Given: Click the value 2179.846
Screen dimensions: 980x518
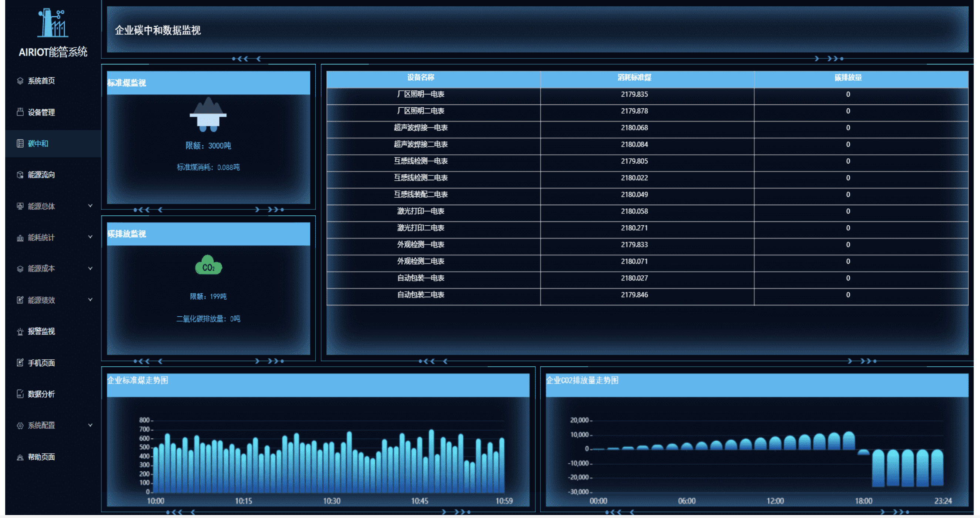Looking at the screenshot, I should pyautogui.click(x=634, y=295).
